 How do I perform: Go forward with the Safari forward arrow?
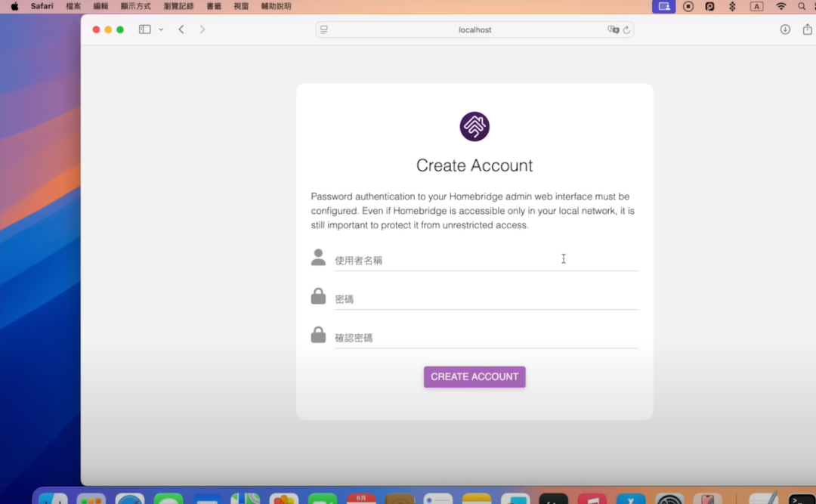pyautogui.click(x=202, y=29)
